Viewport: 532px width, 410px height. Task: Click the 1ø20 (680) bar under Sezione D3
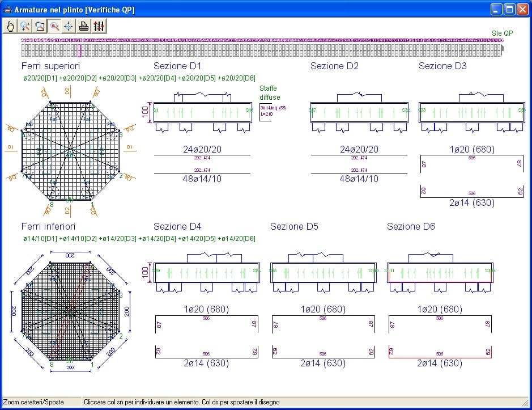pyautogui.click(x=471, y=150)
